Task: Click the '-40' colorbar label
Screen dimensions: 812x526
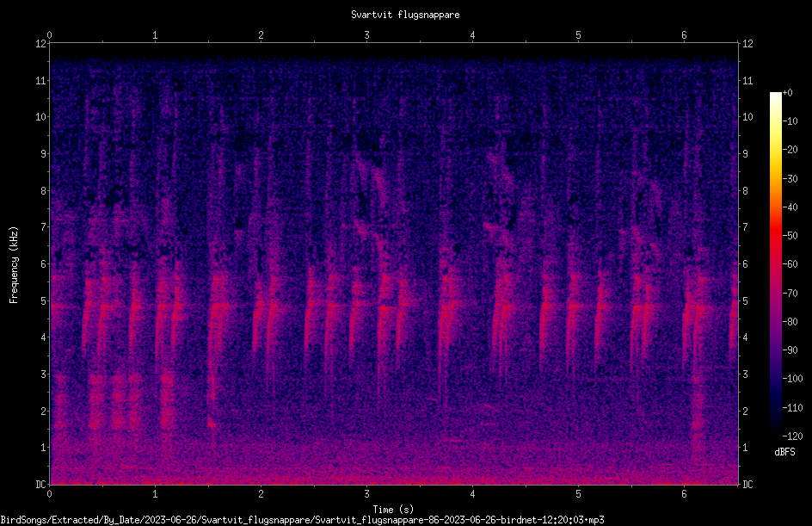Action: click(790, 207)
